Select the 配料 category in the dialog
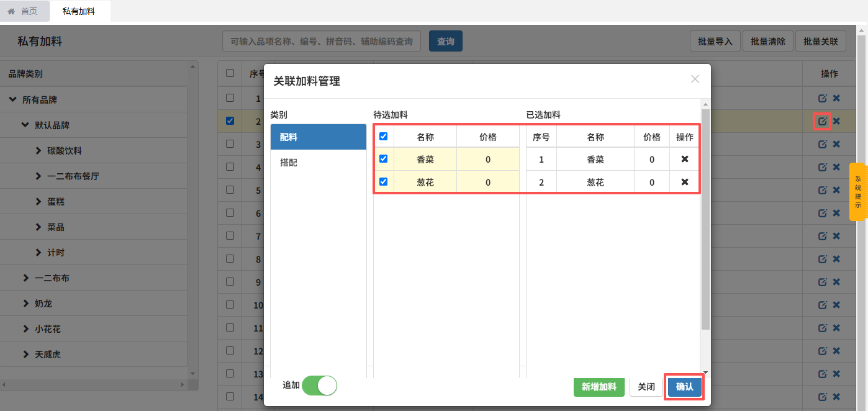Screen dimensions: 868x411 (319, 137)
